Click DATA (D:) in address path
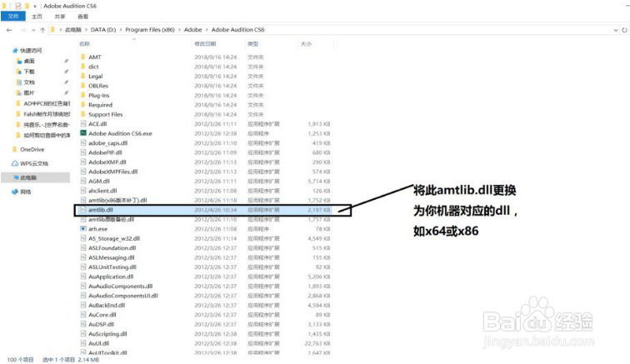 point(103,30)
